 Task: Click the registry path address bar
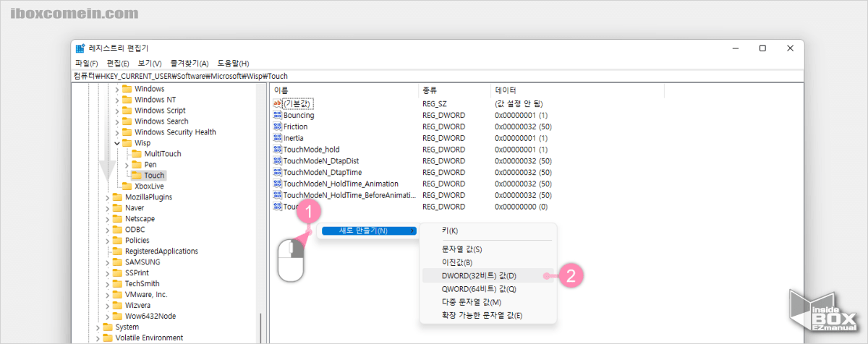coord(437,75)
